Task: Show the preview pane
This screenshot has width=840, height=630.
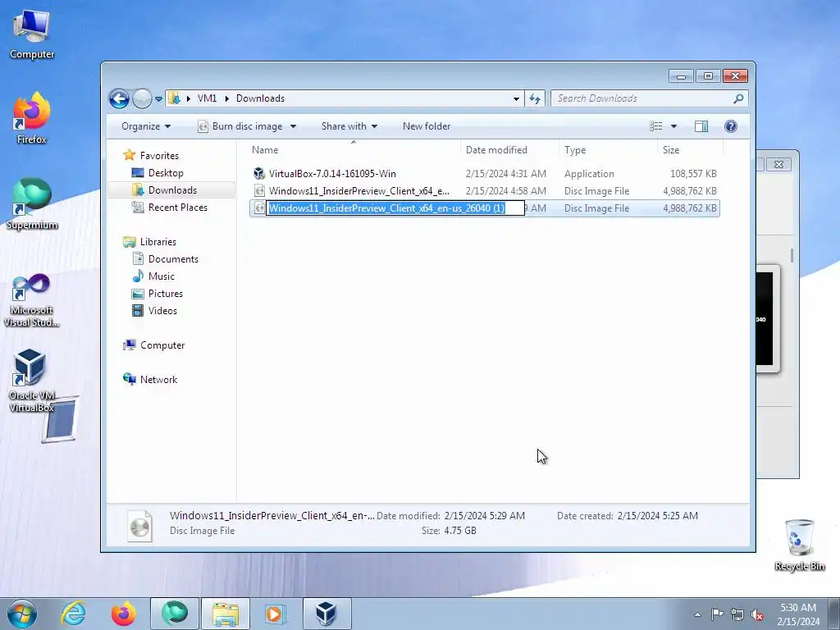Action: tap(701, 126)
